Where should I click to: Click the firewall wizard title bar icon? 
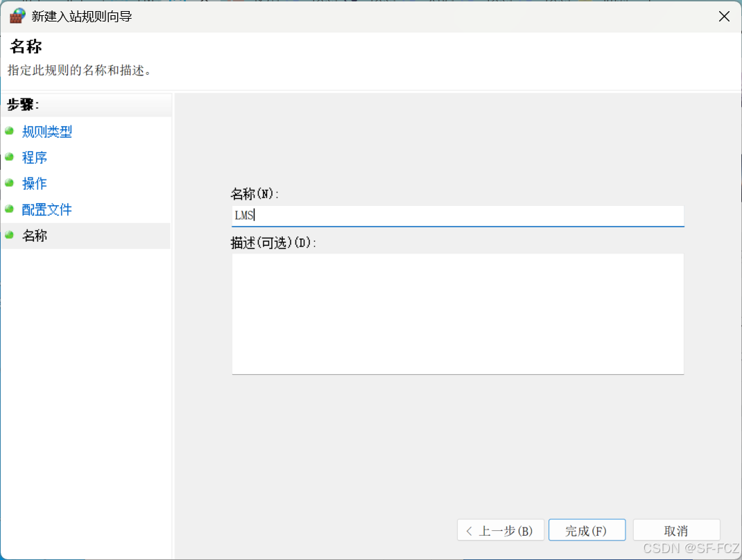[17, 16]
